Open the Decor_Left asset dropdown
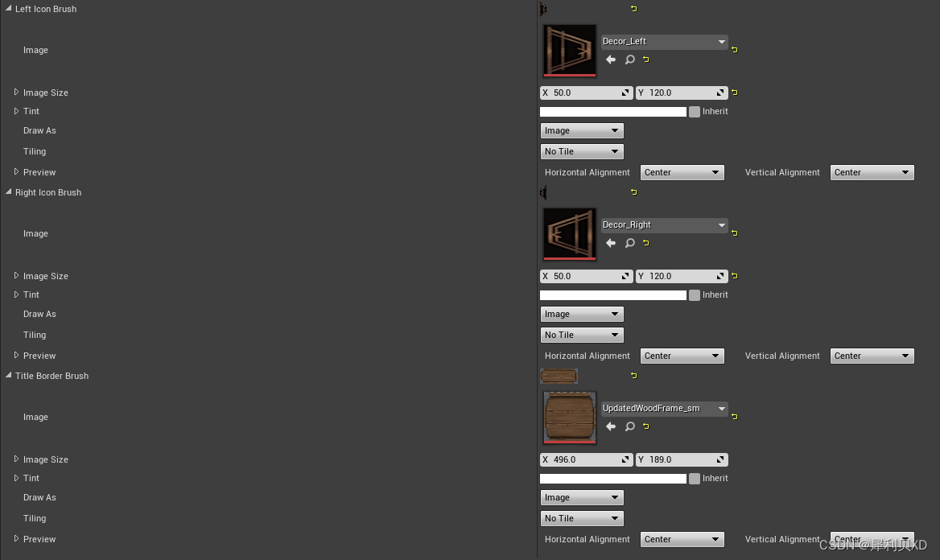 pyautogui.click(x=663, y=41)
